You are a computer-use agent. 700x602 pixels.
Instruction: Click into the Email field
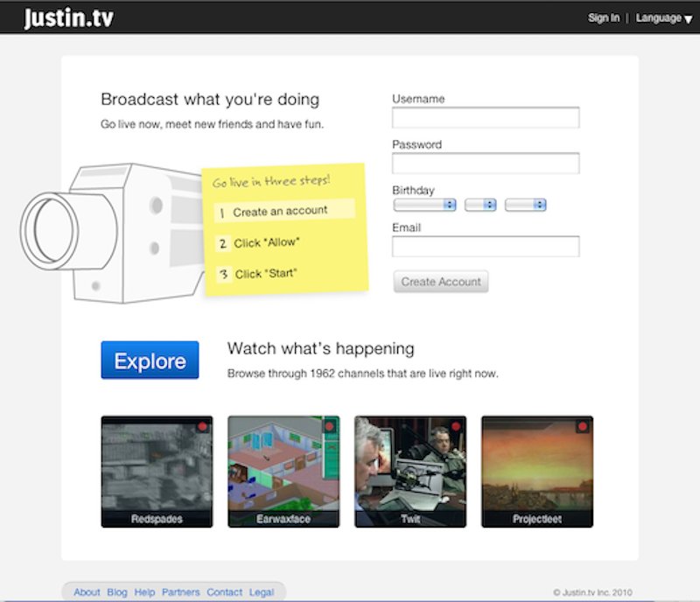pos(486,247)
